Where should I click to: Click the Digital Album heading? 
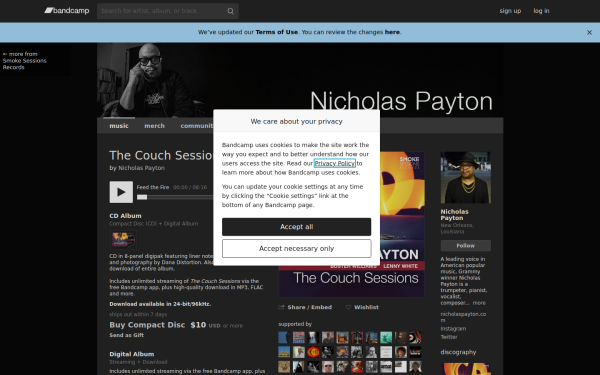click(132, 354)
